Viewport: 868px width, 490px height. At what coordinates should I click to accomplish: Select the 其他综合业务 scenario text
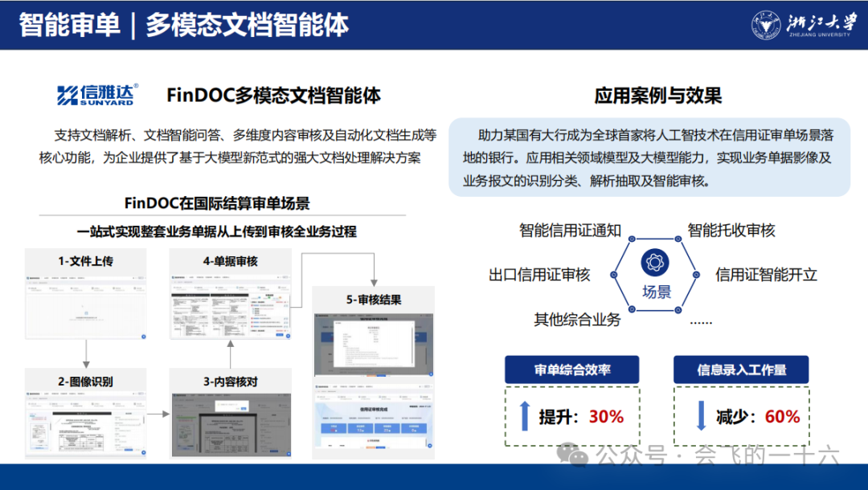pos(577,320)
